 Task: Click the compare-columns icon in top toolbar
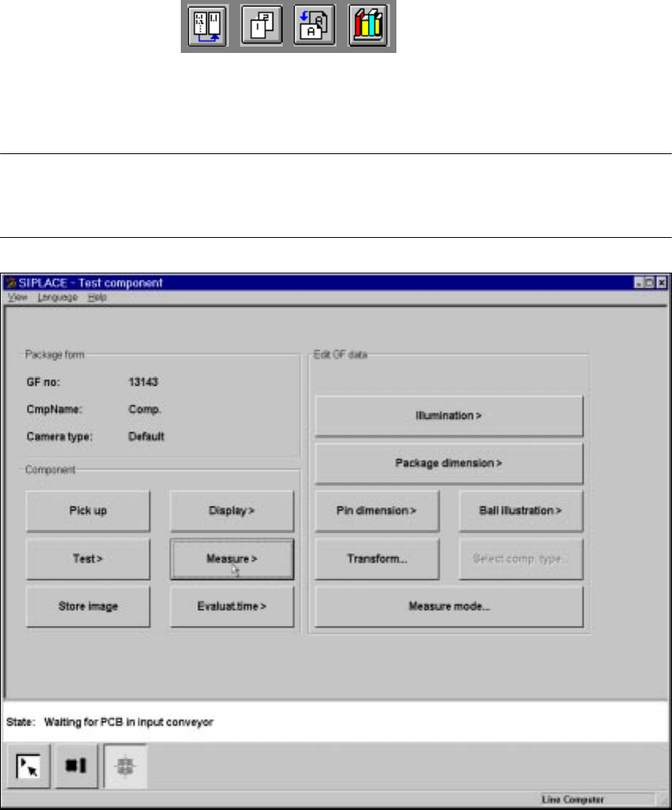pos(208,26)
